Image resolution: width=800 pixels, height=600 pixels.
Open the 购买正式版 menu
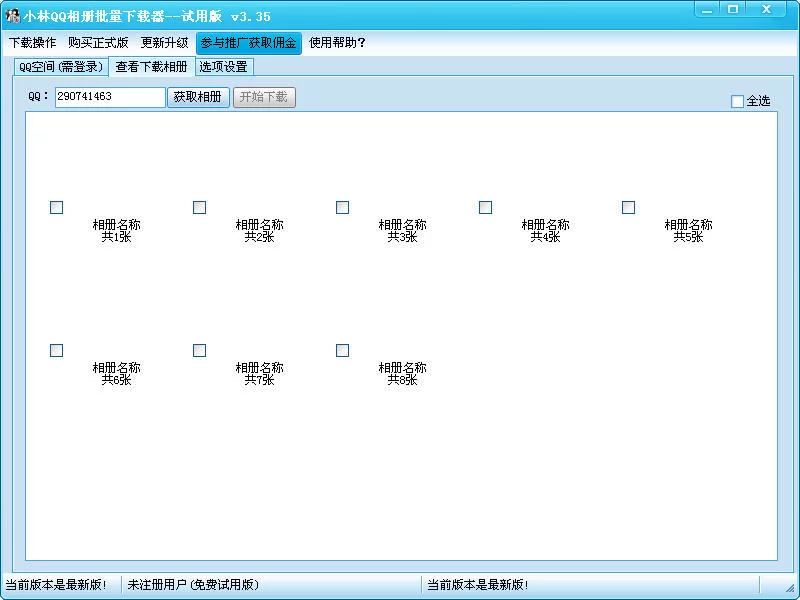point(98,43)
